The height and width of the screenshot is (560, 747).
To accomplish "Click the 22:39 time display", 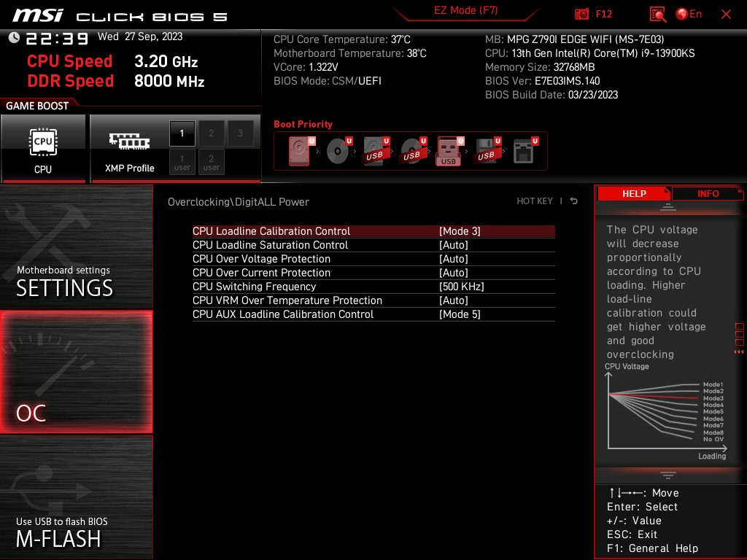I will pyautogui.click(x=57, y=39).
